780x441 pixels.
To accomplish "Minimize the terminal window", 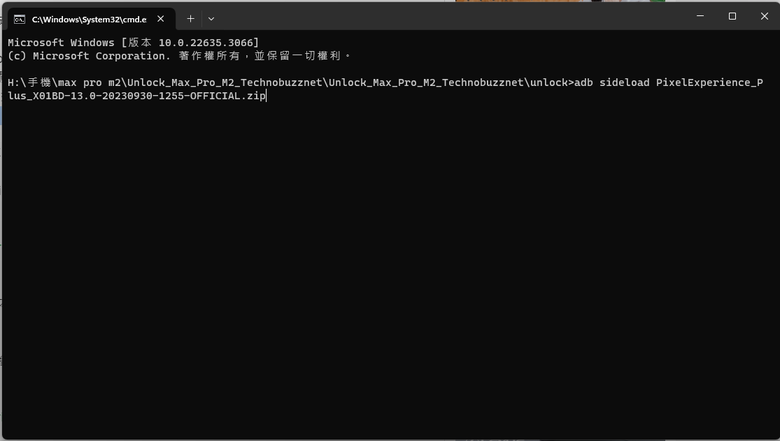I will (x=700, y=16).
